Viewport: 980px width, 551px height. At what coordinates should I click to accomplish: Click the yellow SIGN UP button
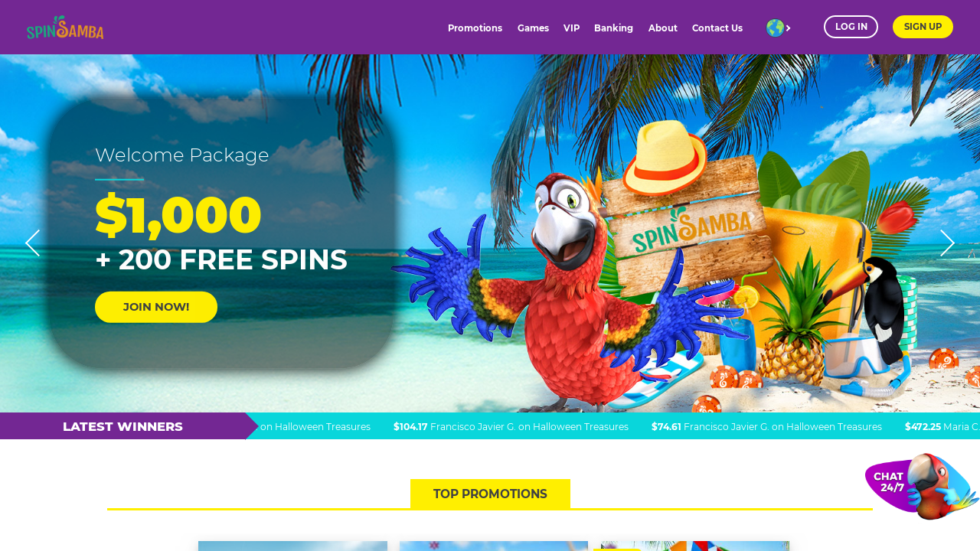click(x=923, y=27)
